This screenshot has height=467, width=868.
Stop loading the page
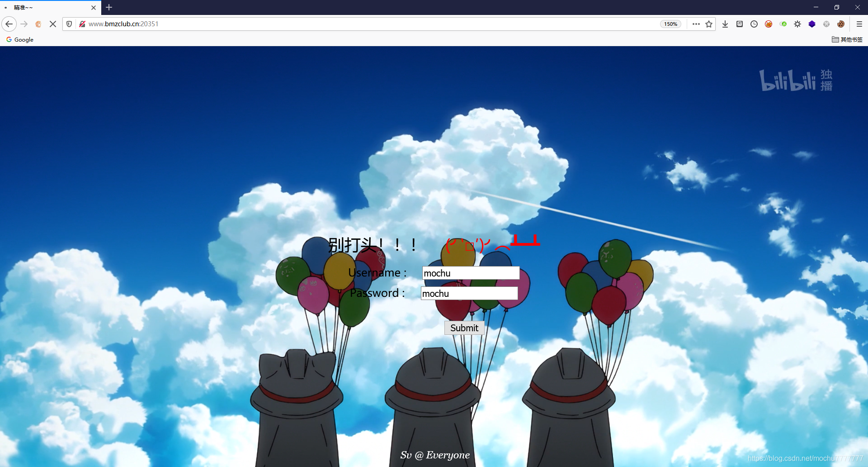coord(53,24)
